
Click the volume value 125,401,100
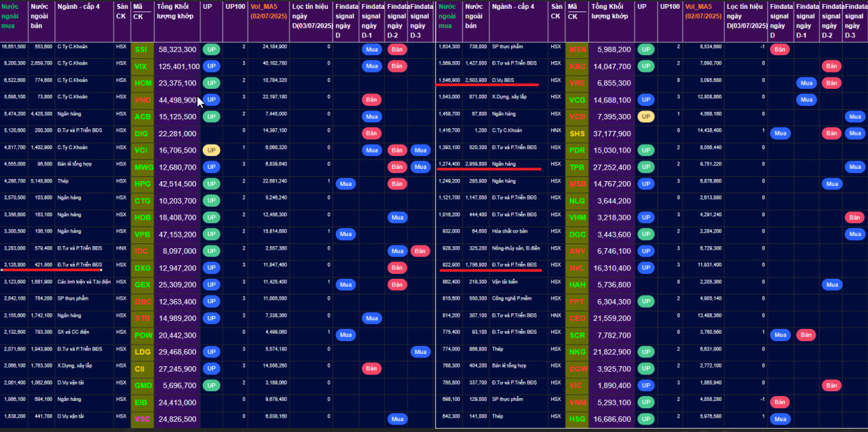click(x=179, y=66)
